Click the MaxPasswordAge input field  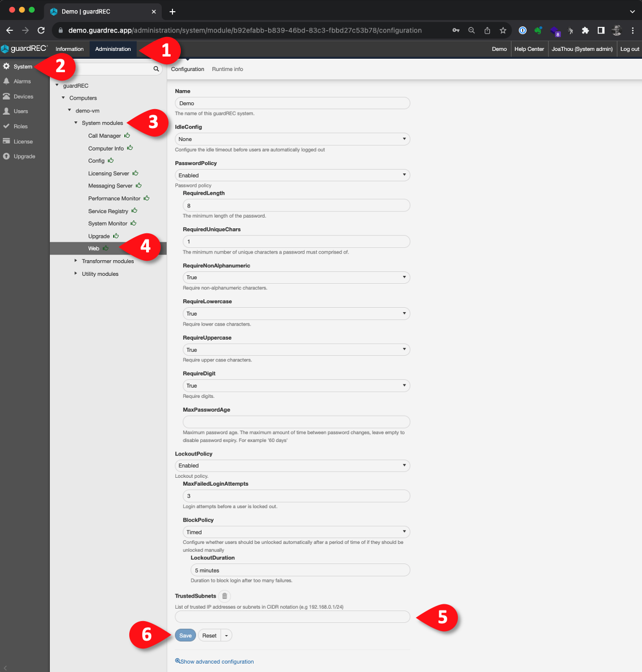click(296, 422)
